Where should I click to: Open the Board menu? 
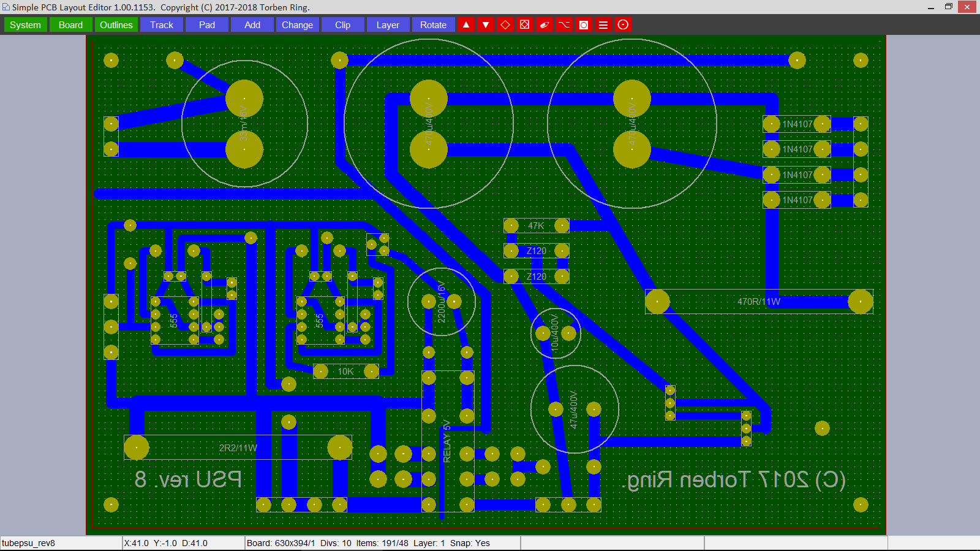click(70, 24)
